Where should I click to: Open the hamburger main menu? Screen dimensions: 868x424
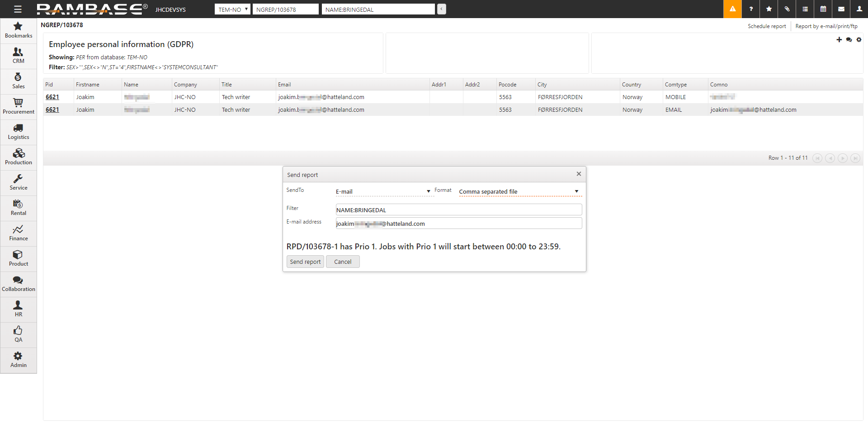click(x=18, y=9)
